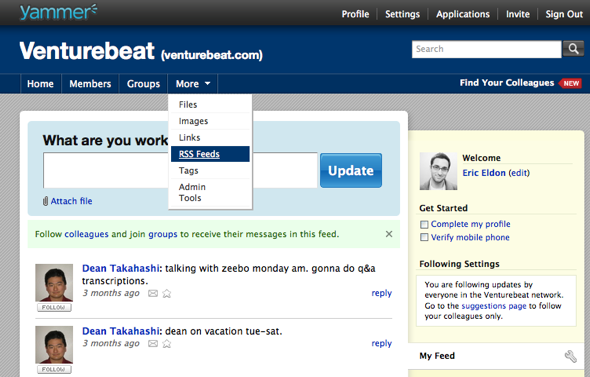This screenshot has height=377, width=590.
Task: Star the vacation tue-sat message
Action: click(x=166, y=344)
